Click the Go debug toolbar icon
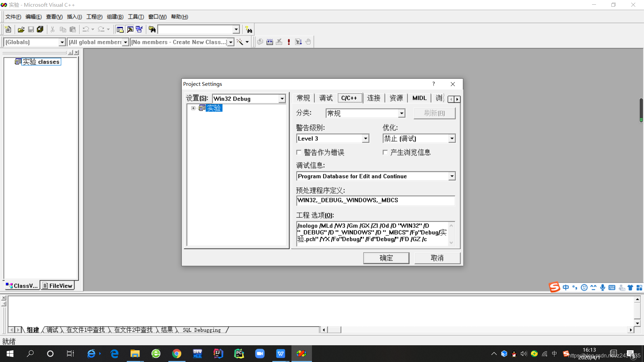Screen dimensions: 644x362 click(299, 42)
